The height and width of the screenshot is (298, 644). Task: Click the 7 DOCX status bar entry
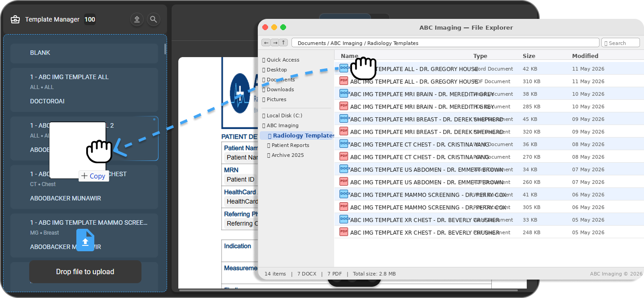(307, 274)
